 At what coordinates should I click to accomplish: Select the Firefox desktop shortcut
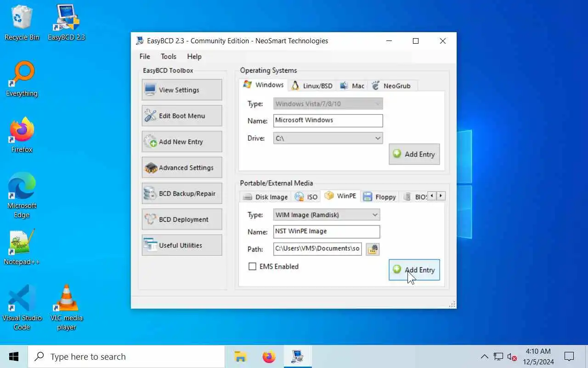pyautogui.click(x=22, y=135)
